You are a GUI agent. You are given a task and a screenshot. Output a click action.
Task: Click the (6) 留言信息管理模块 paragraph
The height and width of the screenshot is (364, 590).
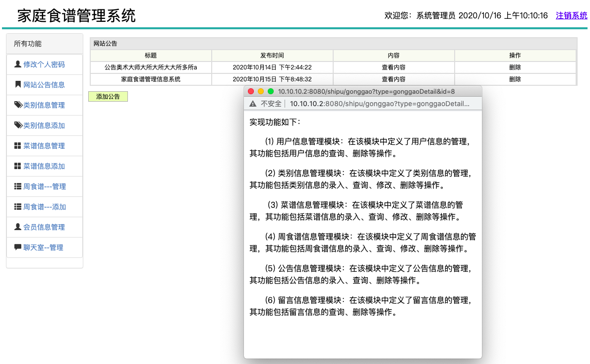(361, 306)
